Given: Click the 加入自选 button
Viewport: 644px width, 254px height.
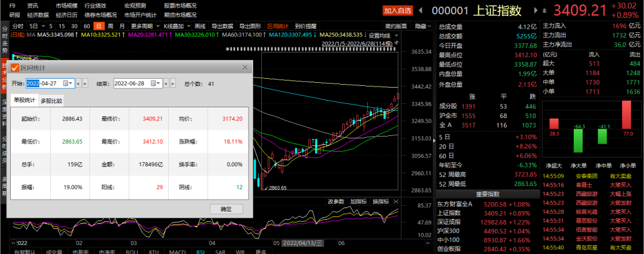Looking at the screenshot, I should 398,11.
